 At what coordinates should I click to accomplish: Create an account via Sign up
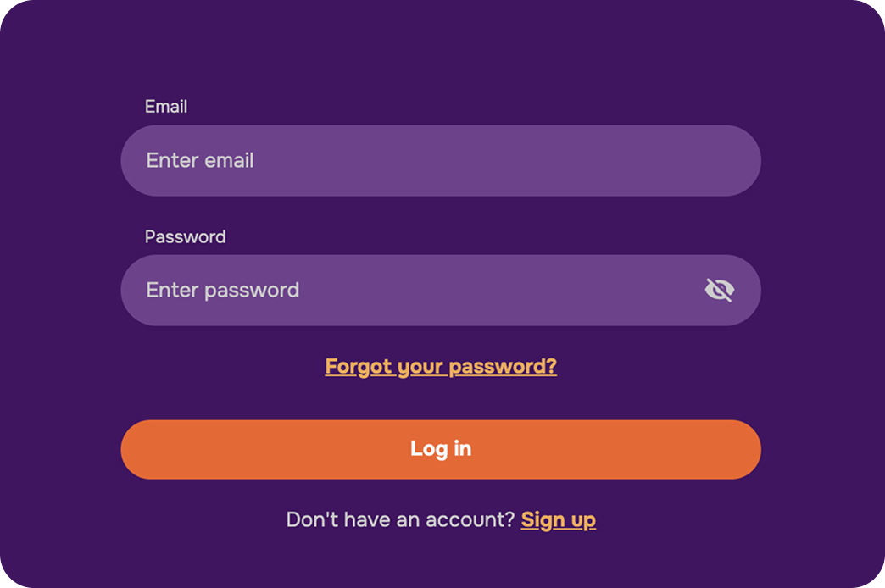(558, 519)
